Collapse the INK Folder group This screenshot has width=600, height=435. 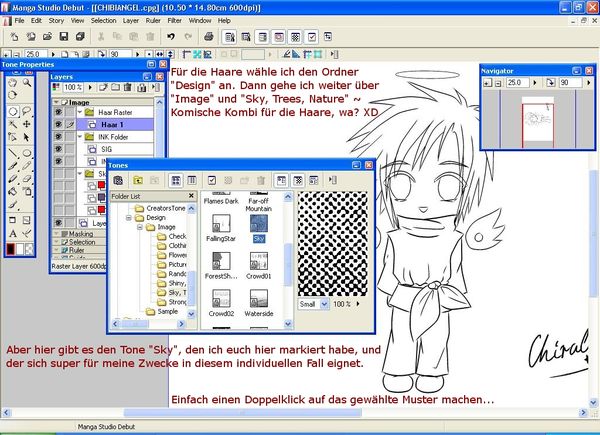pos(80,137)
